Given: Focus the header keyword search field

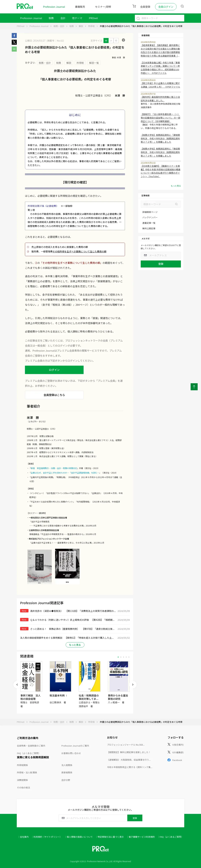Looking at the screenshot, I should [x=159, y=18].
